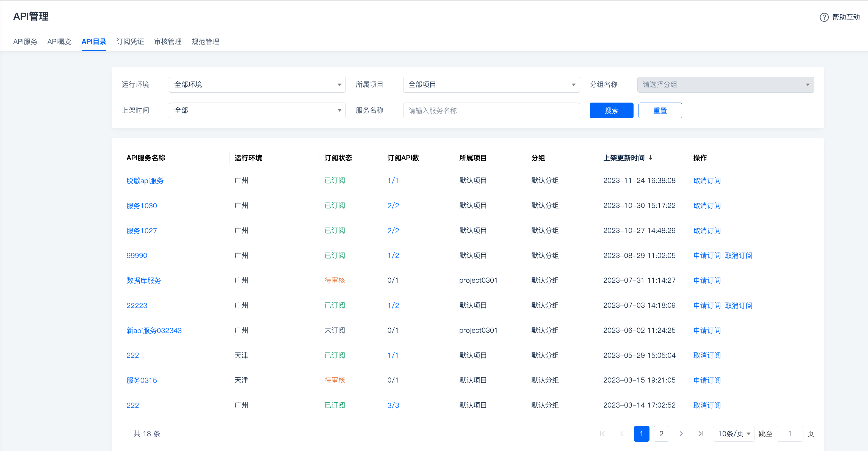This screenshot has width=868, height=451.
Task: Go to next page arrow
Action: pos(681,433)
